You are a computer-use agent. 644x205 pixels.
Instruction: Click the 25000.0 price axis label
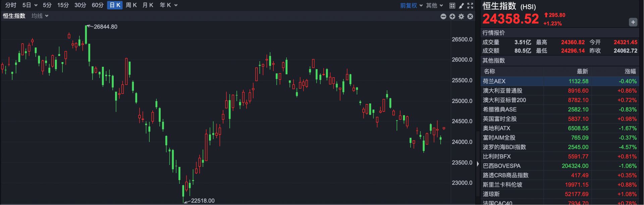pyautogui.click(x=462, y=101)
